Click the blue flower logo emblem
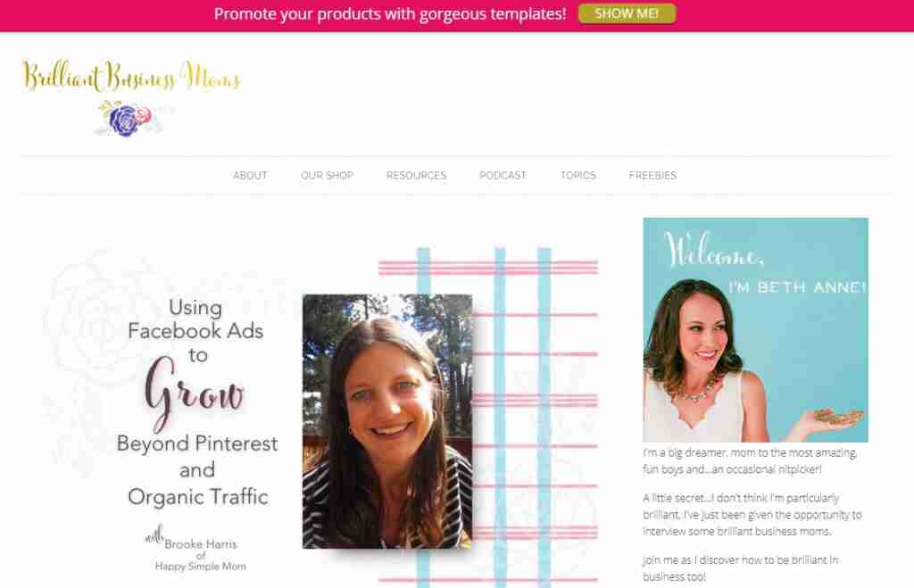The height and width of the screenshot is (588, 914). (x=126, y=119)
